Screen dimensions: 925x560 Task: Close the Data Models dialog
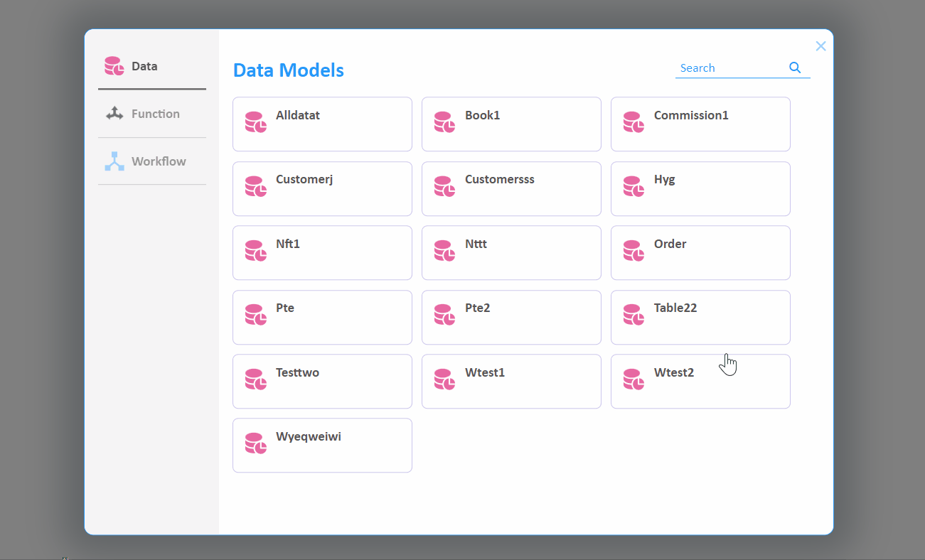[x=820, y=46]
